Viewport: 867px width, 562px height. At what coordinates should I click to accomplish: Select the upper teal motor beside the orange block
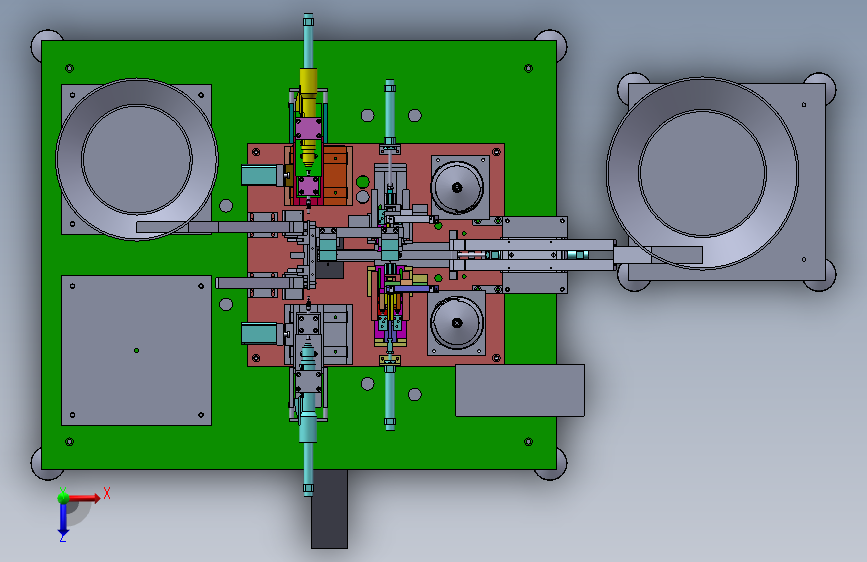(259, 175)
